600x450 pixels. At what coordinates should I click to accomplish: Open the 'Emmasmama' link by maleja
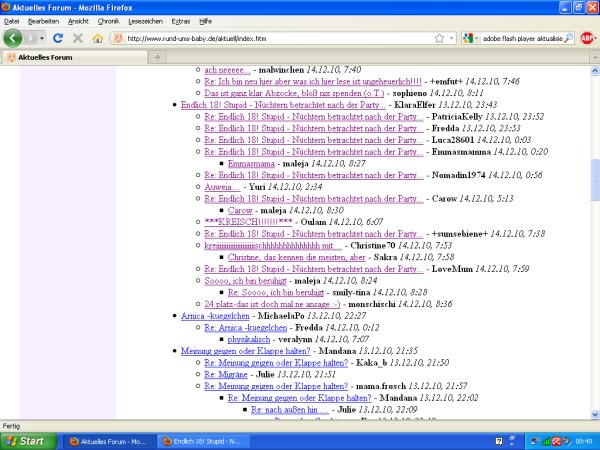click(251, 164)
